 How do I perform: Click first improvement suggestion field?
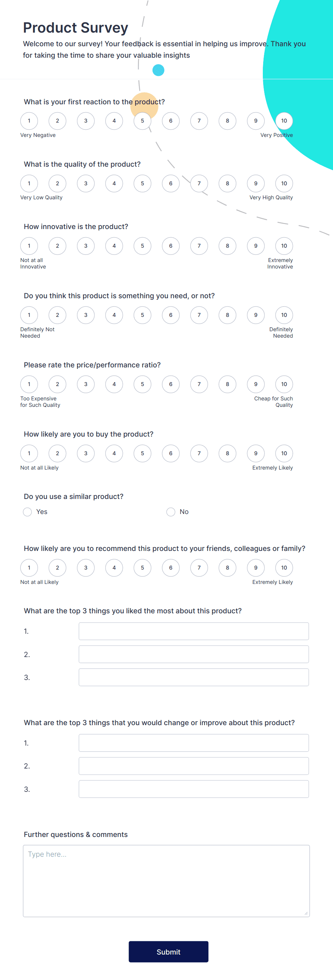coord(193,743)
